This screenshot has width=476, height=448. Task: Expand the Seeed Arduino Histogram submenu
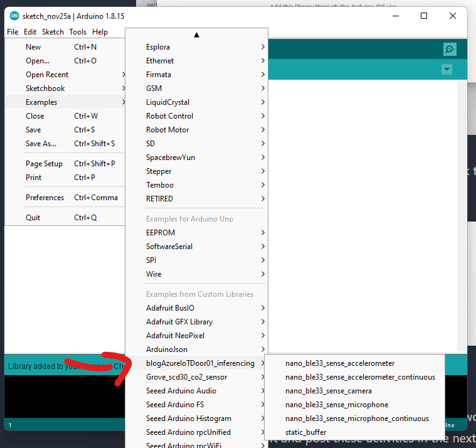tap(197, 419)
